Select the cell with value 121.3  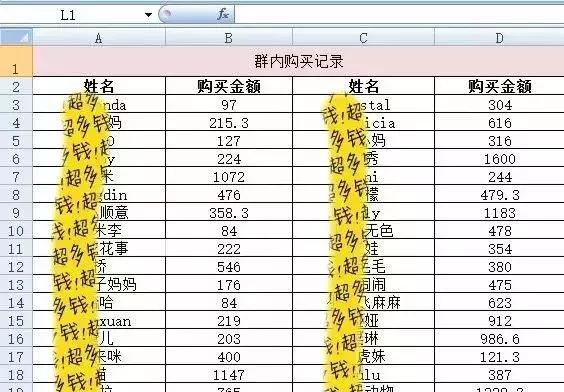coord(499,356)
